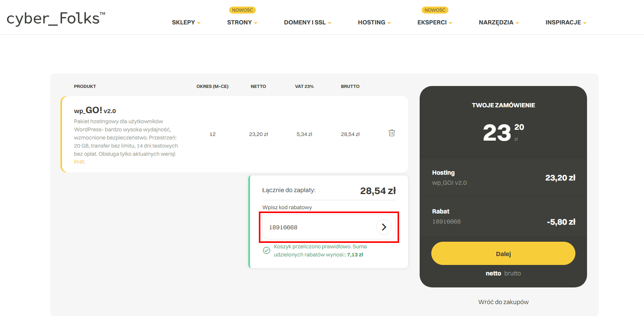Click the Hosting label in order summary
644x325 pixels.
pos(443,173)
